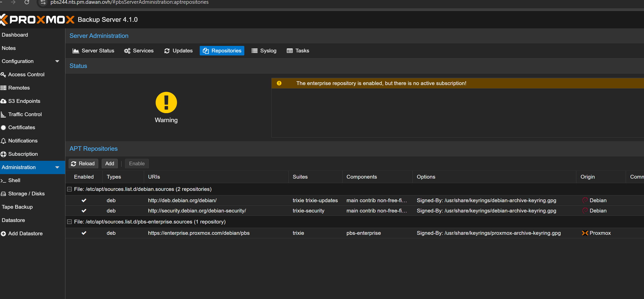Click the Add Datastore plus icon
Viewport: 644px width, 299px height.
point(3,234)
